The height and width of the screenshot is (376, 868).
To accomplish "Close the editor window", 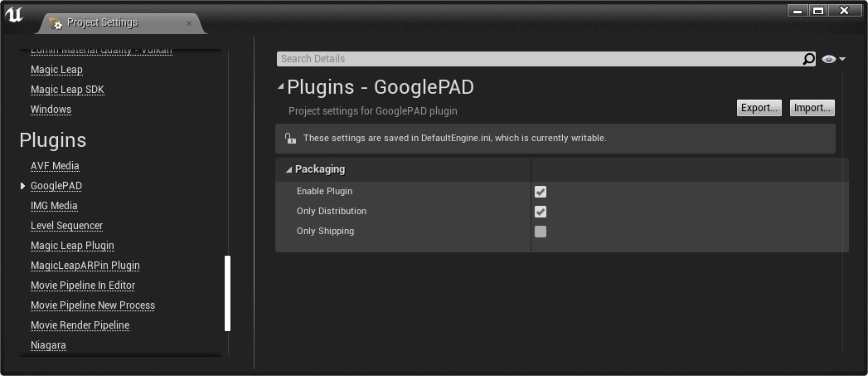I will tap(844, 11).
